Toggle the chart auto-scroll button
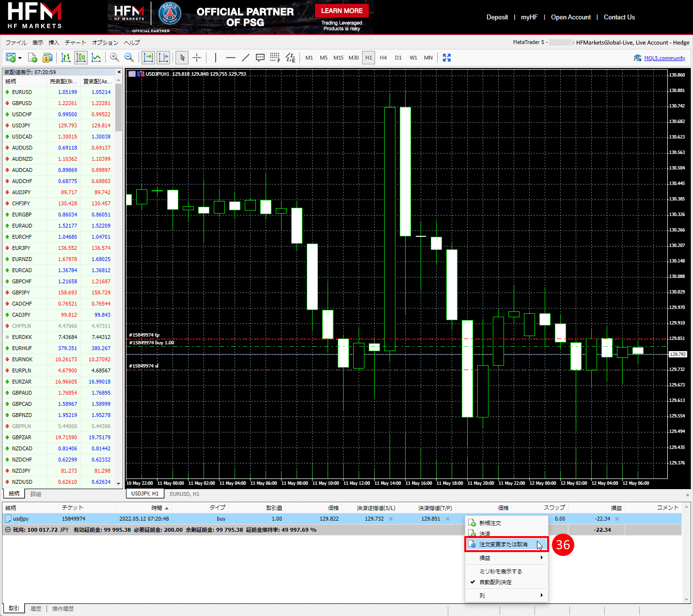 point(148,58)
